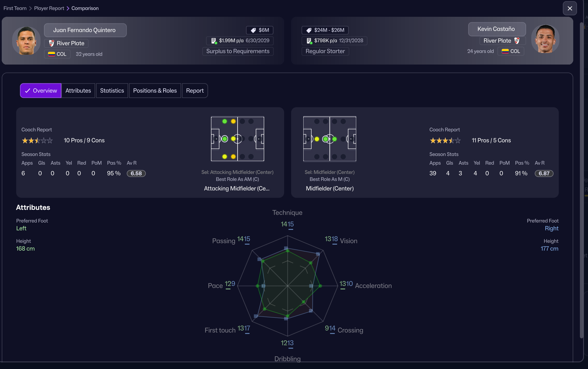The image size is (588, 369).
Task: Click Surplus to Requirements status
Action: pos(238,51)
